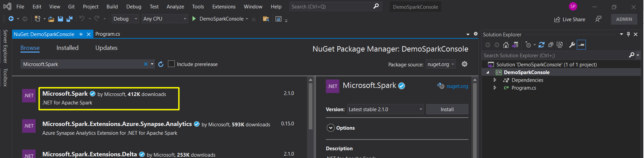
Task: Open the Debug configuration dropdown
Action: (125, 19)
